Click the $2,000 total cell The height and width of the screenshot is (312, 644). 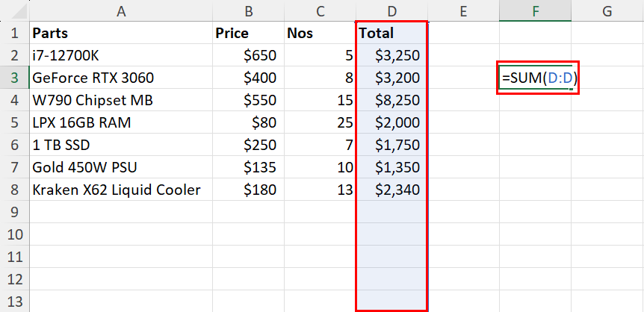click(x=391, y=122)
